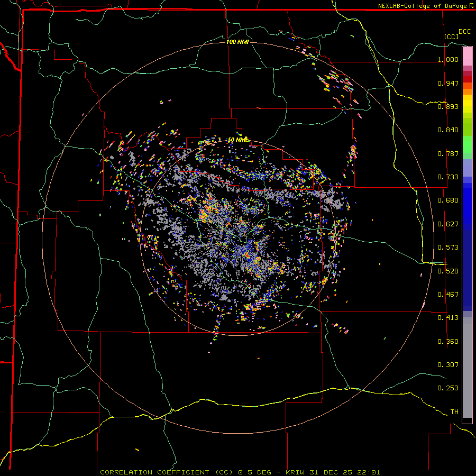Click the 0.787 scale value
This screenshot has height=476, width=476.
(448, 153)
